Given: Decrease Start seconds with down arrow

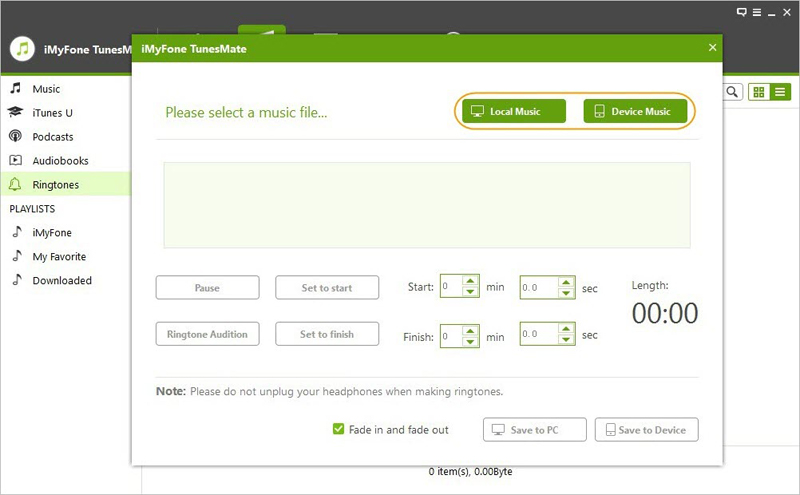Looking at the screenshot, I should point(566,293).
